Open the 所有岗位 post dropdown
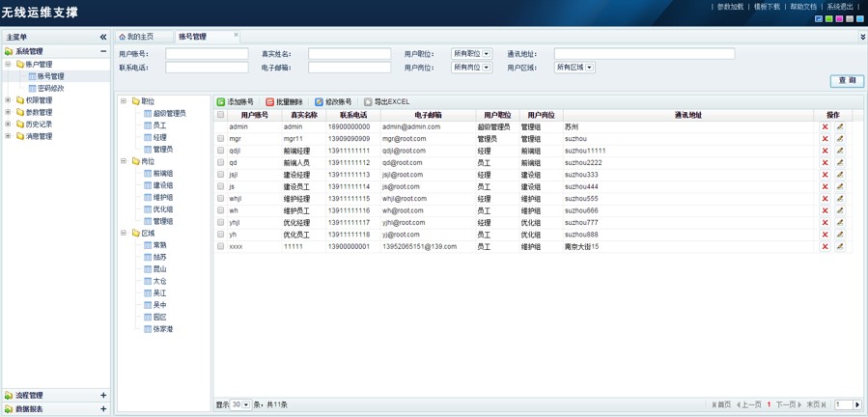The width and height of the screenshot is (868, 417). 471,67
